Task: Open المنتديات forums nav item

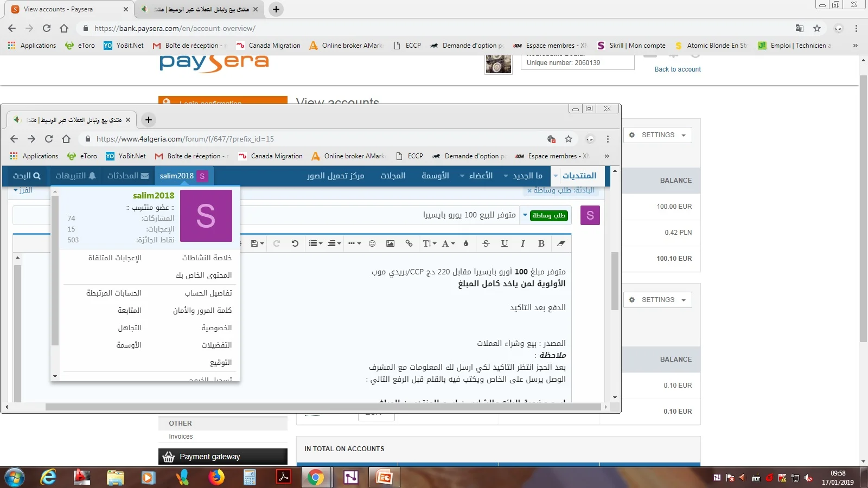Action: click(x=579, y=176)
